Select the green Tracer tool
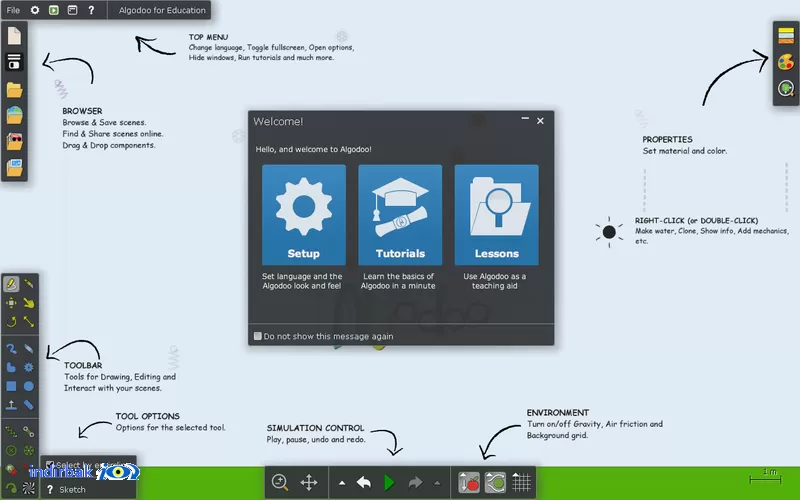 tap(11, 488)
